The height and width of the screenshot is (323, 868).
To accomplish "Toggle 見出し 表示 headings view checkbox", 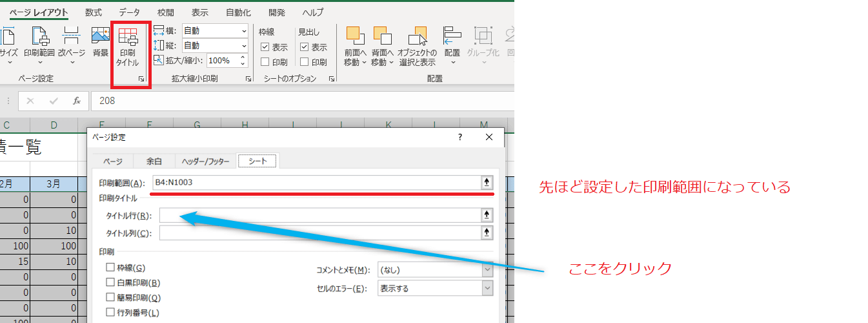I will tap(304, 47).
